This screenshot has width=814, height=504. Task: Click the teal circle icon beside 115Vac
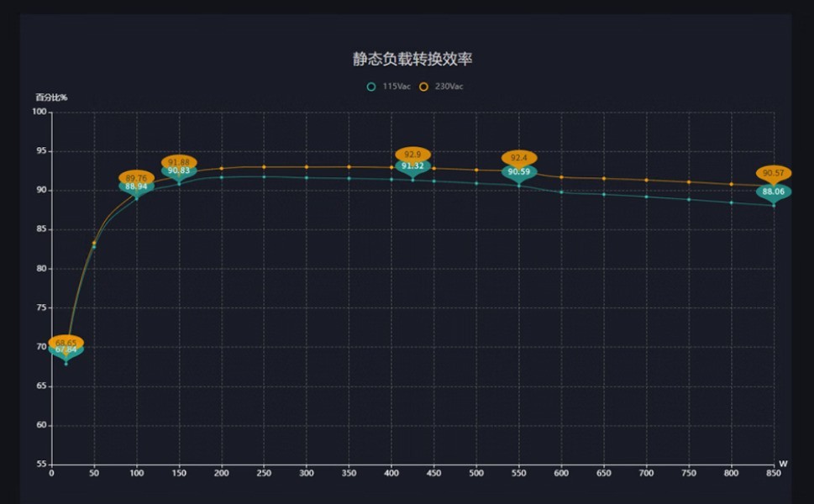point(372,85)
